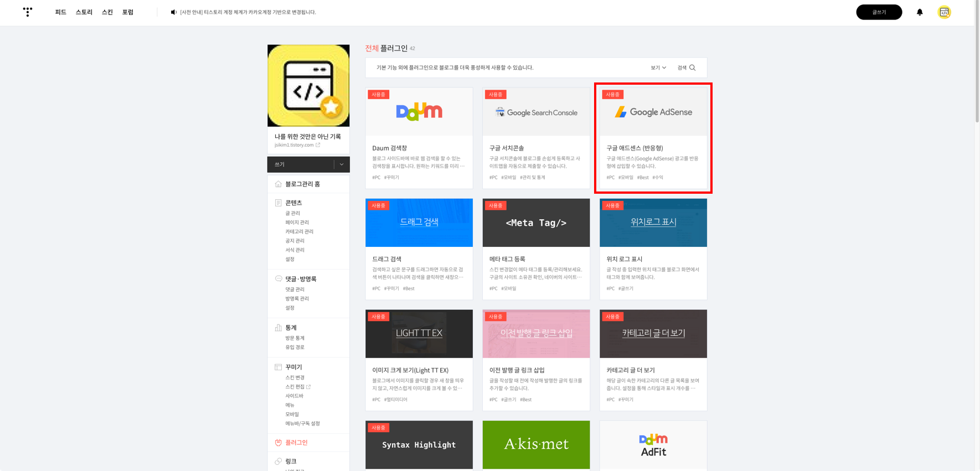The height and width of the screenshot is (471, 980).
Task: Open the 스토리 menu
Action: (84, 12)
